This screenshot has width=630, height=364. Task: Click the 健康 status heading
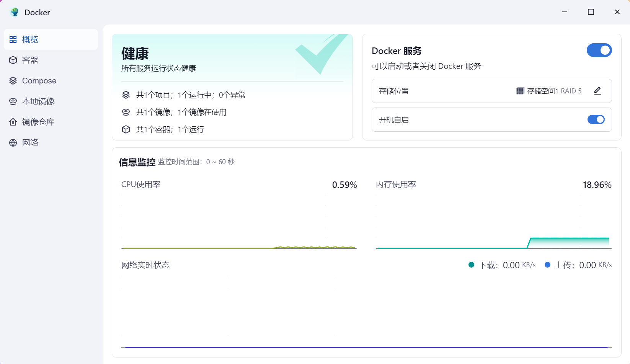pyautogui.click(x=135, y=54)
